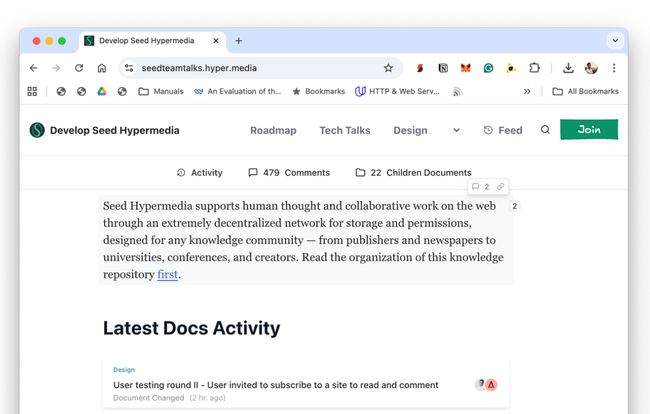Click the Seed Hypermedia logo icon
The width and height of the screenshot is (650, 414).
[x=37, y=130]
